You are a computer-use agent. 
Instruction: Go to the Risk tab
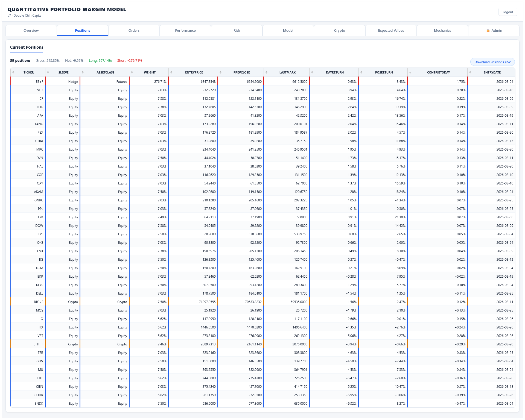click(237, 31)
